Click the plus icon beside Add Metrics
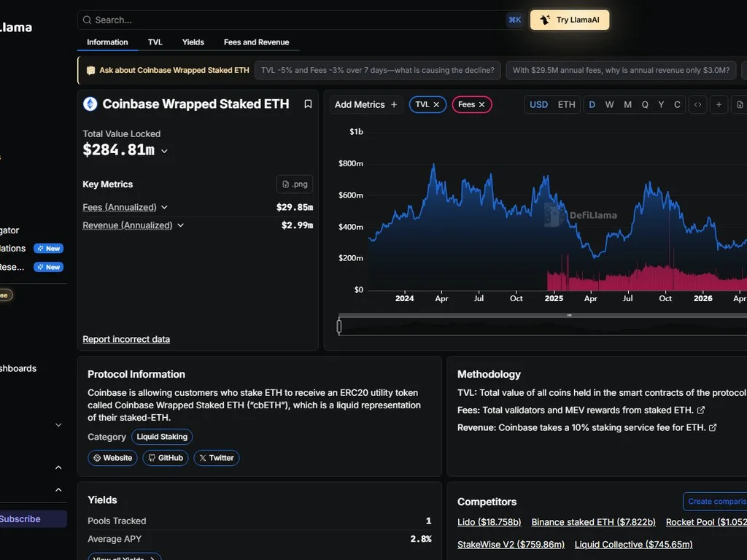This screenshot has height=560, width=747. 394,105
